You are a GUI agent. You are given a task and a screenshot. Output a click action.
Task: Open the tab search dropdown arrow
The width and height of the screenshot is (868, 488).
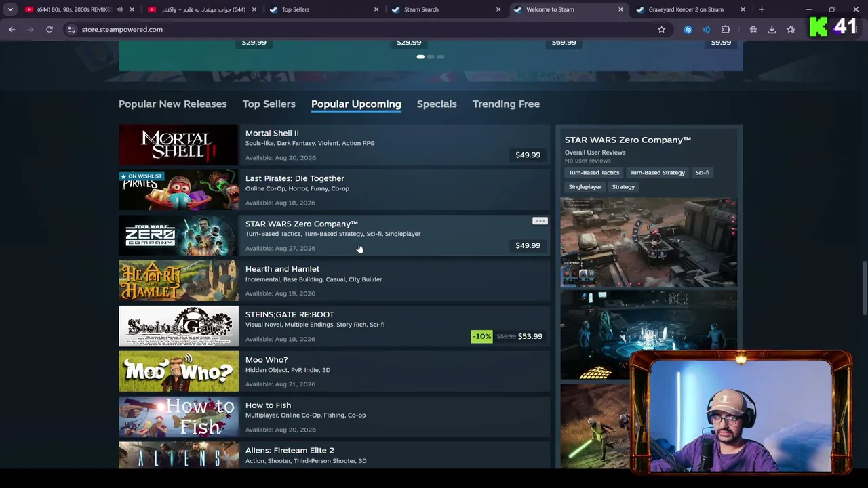point(10,9)
